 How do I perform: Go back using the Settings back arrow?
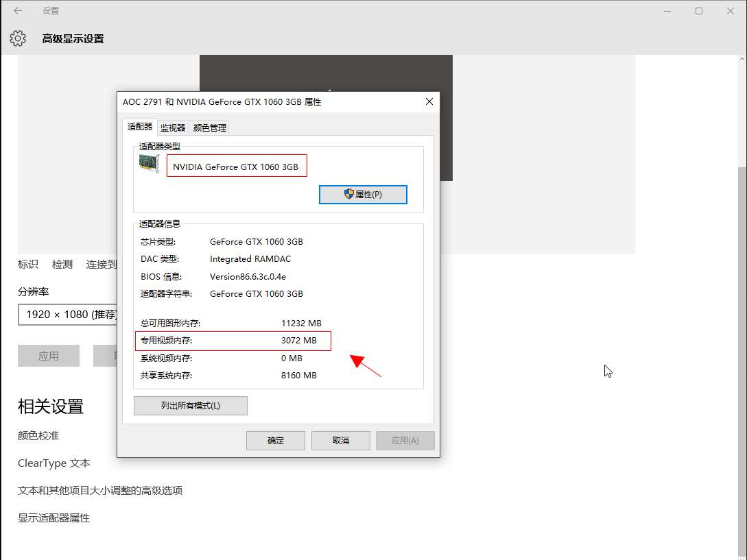coord(18,10)
